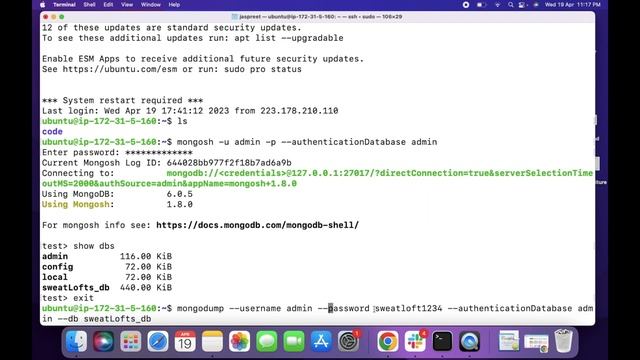
Task: Open the Help menu
Action: 174,5
